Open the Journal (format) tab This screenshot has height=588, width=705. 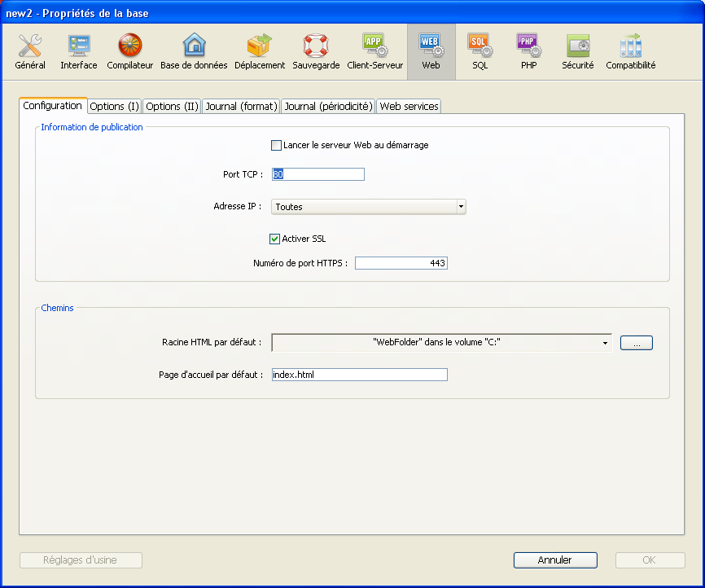(x=241, y=107)
